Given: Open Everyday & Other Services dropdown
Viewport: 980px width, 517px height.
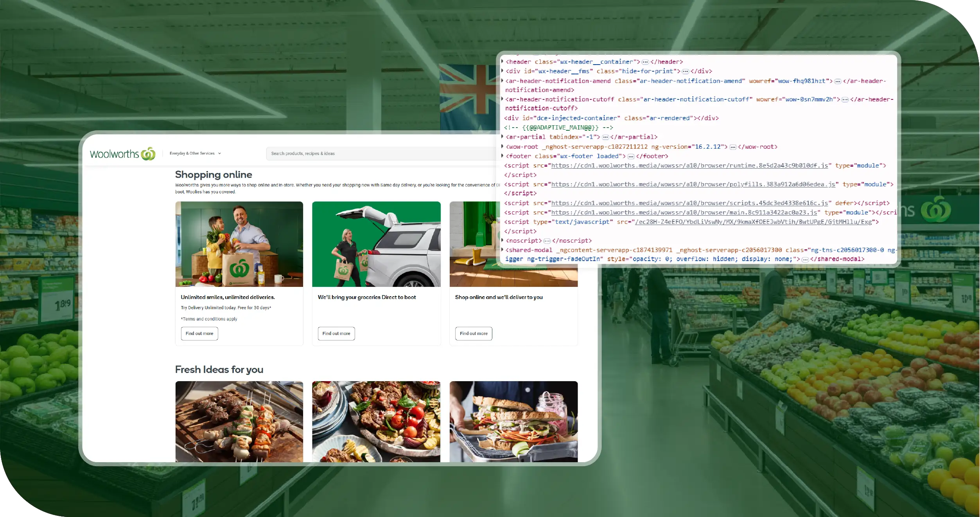Looking at the screenshot, I should pos(195,153).
